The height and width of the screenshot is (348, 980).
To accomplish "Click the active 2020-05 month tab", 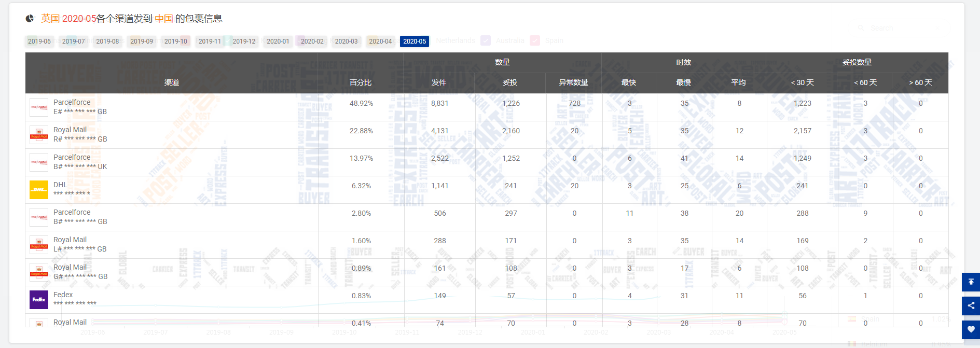I will point(415,41).
